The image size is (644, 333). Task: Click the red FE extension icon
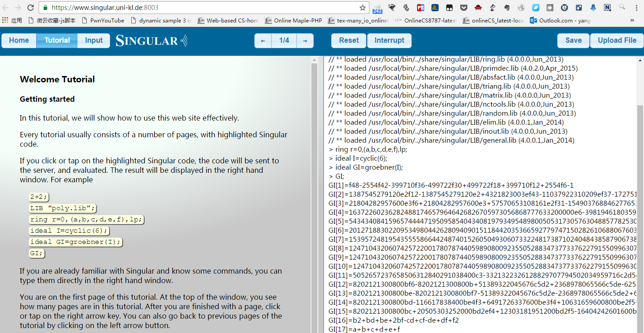pyautogui.click(x=421, y=8)
